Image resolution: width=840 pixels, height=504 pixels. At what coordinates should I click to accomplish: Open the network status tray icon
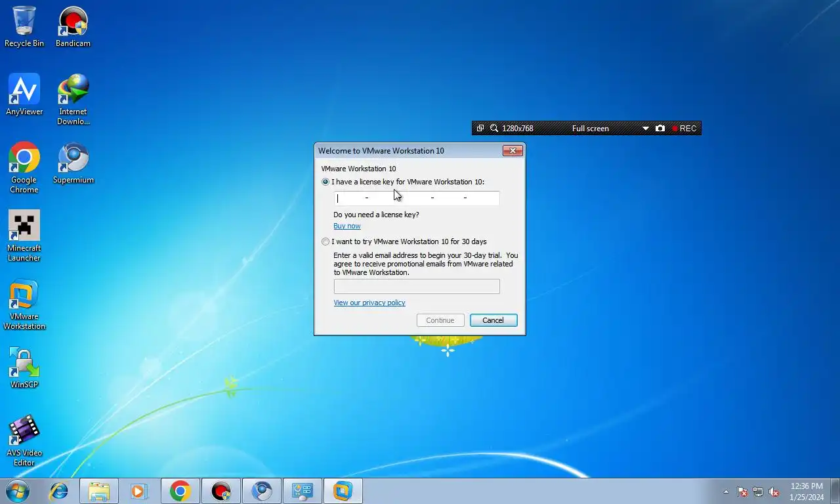click(x=758, y=492)
